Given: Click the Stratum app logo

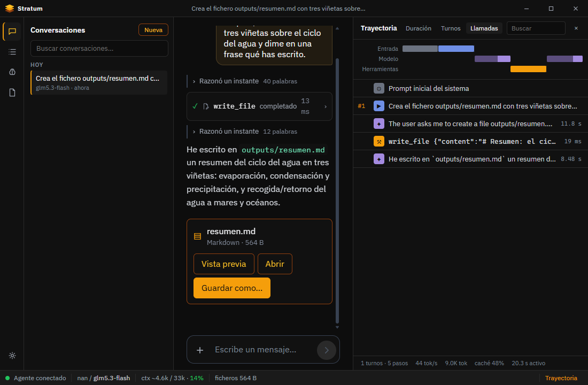Looking at the screenshot, I should 10,8.
